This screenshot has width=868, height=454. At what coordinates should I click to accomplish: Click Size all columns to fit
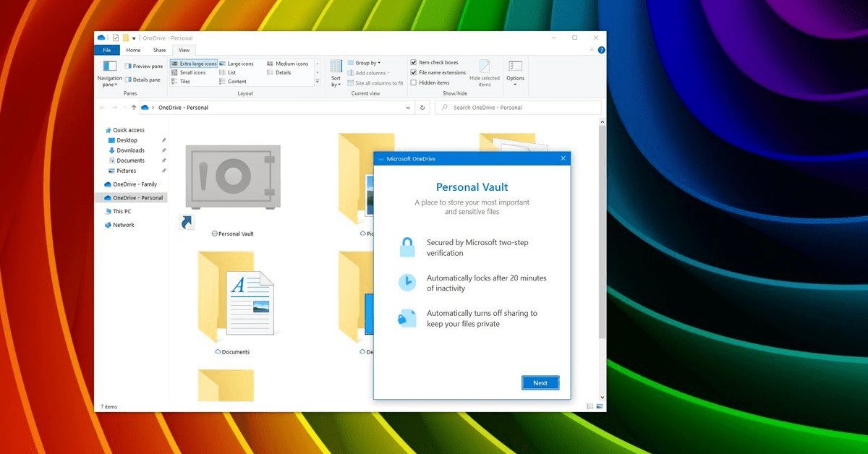(375, 83)
